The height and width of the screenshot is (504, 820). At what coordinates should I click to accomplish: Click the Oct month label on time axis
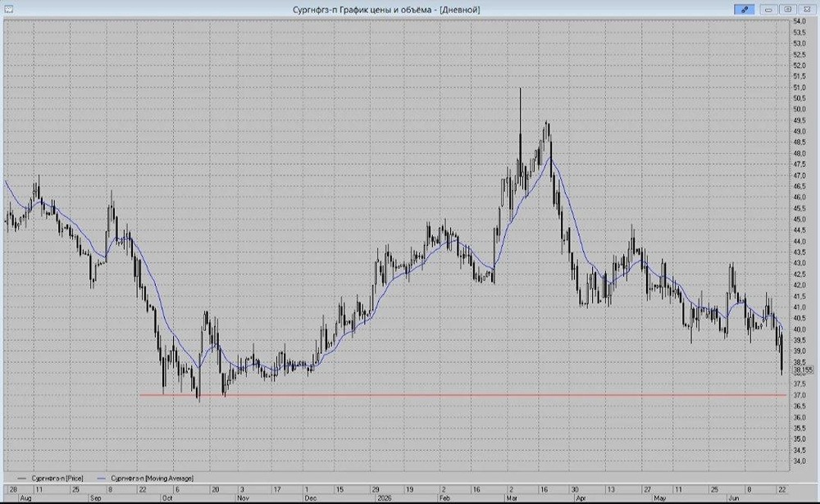167,498
